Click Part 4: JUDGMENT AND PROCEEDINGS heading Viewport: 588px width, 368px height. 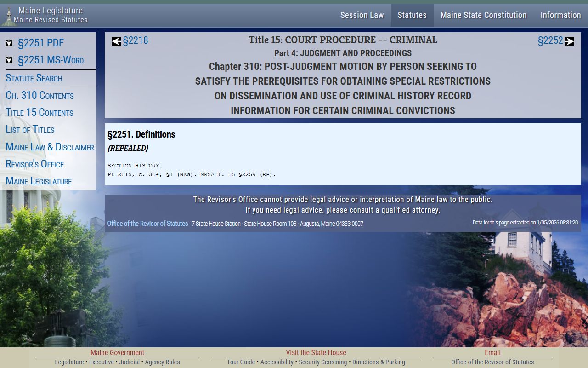pyautogui.click(x=343, y=53)
